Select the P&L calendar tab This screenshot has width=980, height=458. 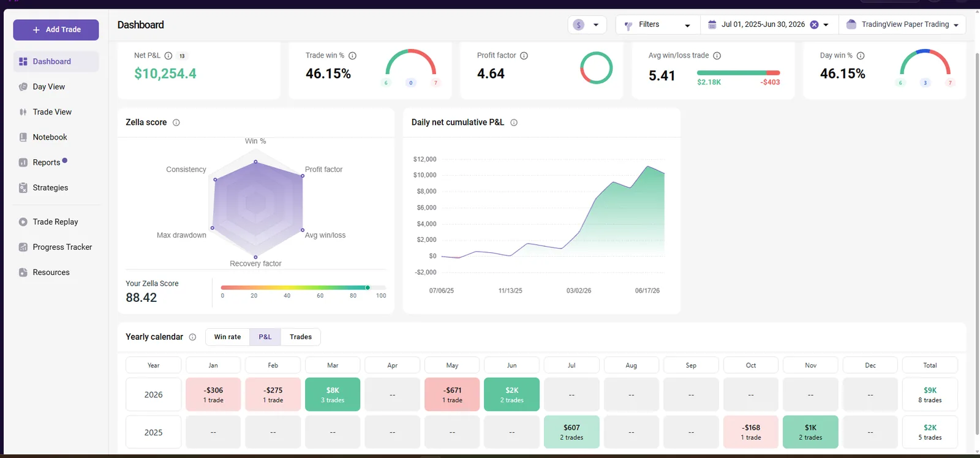[x=265, y=337]
